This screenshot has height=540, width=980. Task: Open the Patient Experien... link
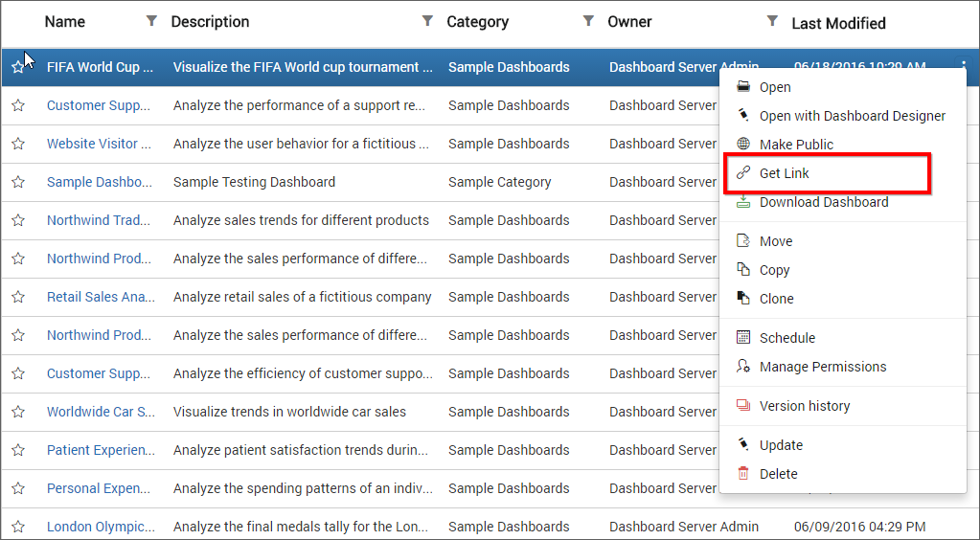tap(101, 450)
